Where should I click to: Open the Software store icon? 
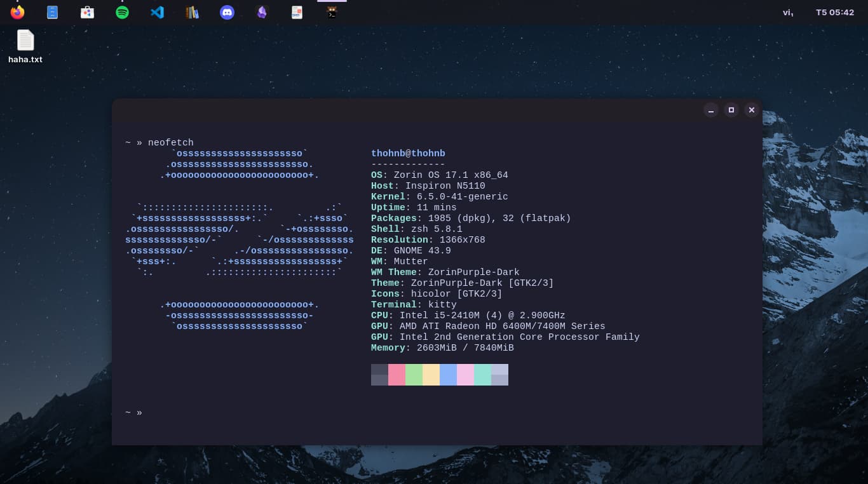click(87, 12)
